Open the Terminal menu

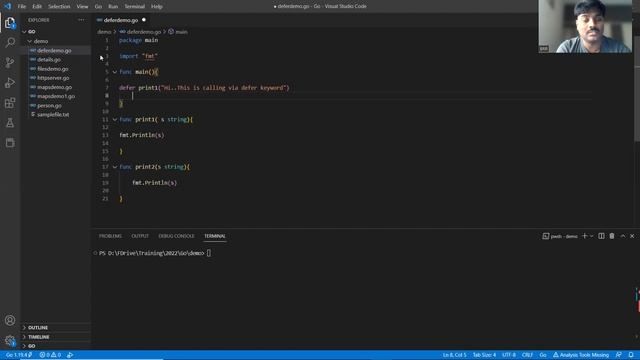135,7
